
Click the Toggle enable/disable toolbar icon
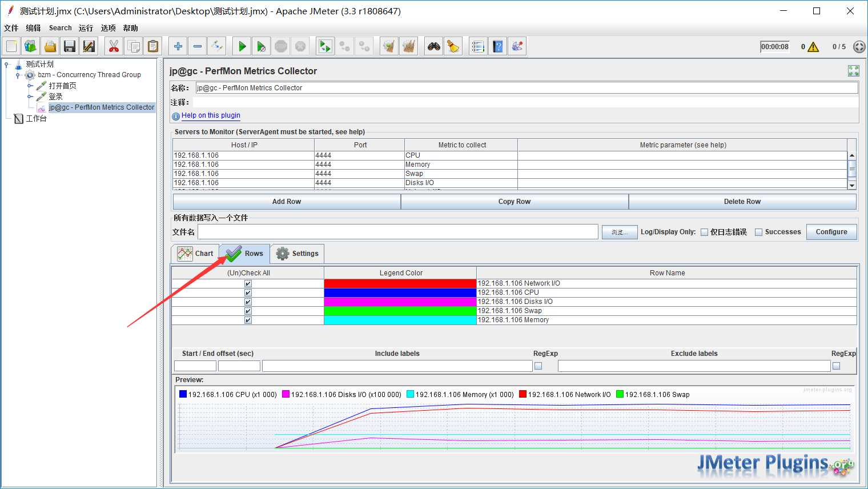(217, 46)
